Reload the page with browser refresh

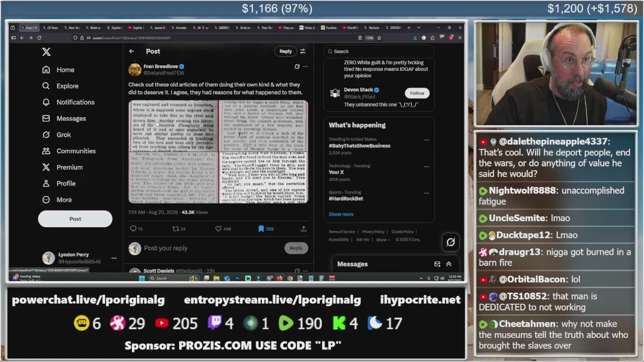click(39, 38)
